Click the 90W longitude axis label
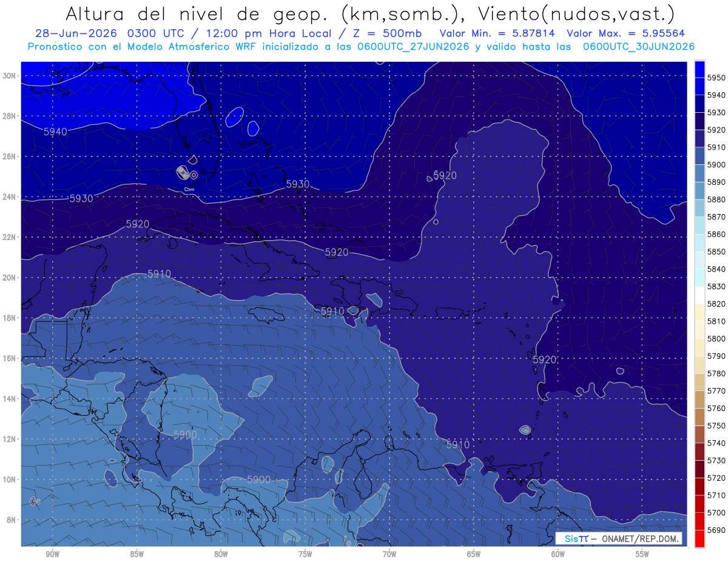This screenshot has width=728, height=562. (x=52, y=554)
